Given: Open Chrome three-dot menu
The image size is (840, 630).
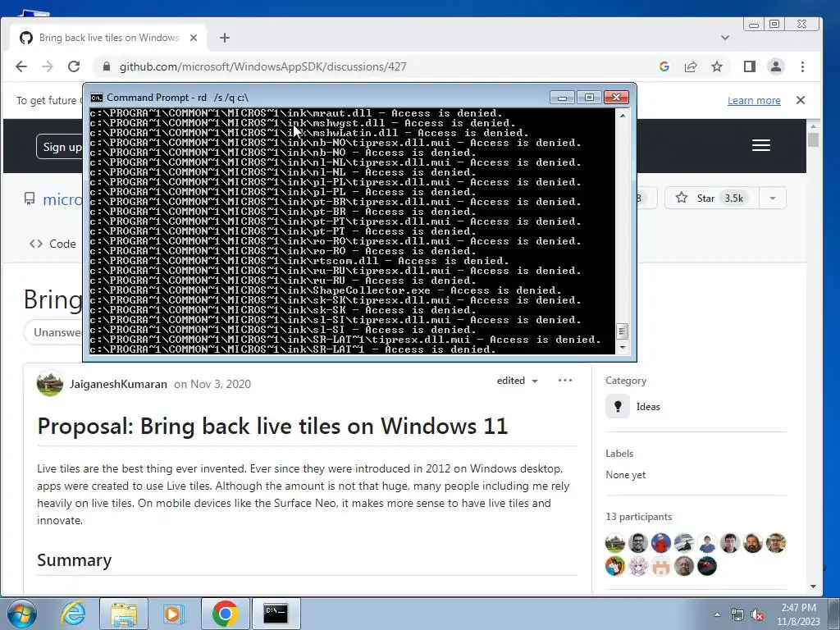Looking at the screenshot, I should coord(802,66).
